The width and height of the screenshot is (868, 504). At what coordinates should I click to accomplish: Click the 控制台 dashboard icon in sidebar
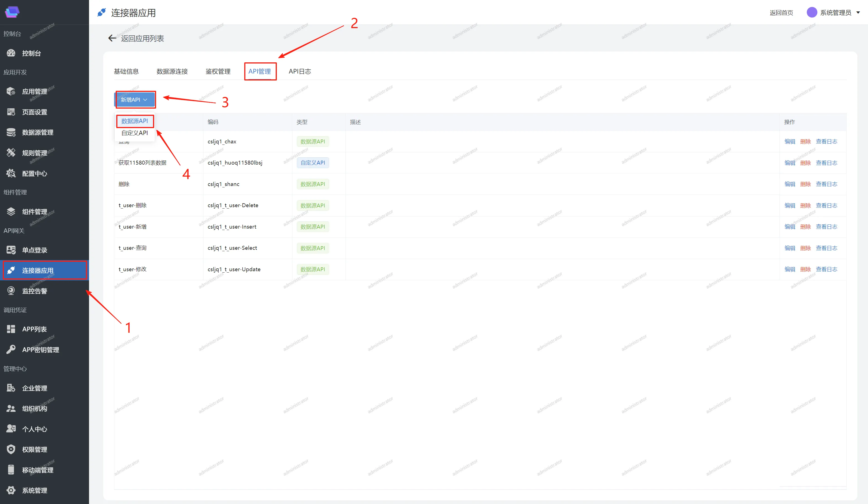click(x=11, y=53)
